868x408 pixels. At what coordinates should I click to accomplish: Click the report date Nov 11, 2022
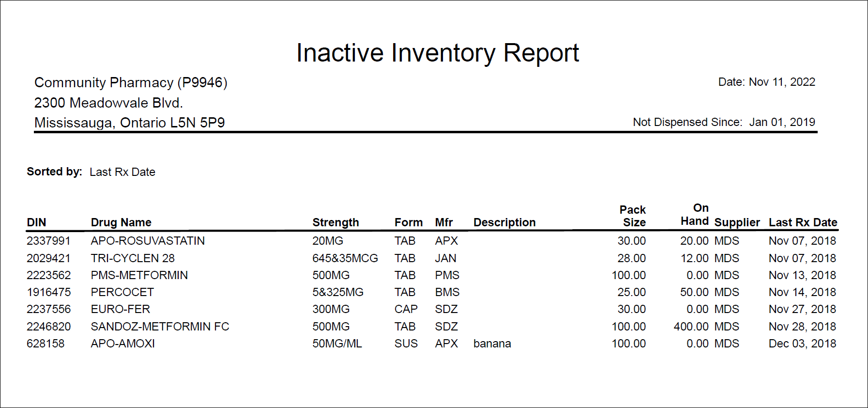click(782, 82)
